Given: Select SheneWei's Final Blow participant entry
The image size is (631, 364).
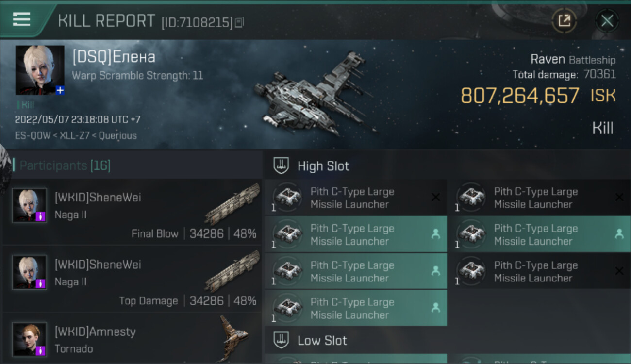Looking at the screenshot, I should [x=133, y=212].
